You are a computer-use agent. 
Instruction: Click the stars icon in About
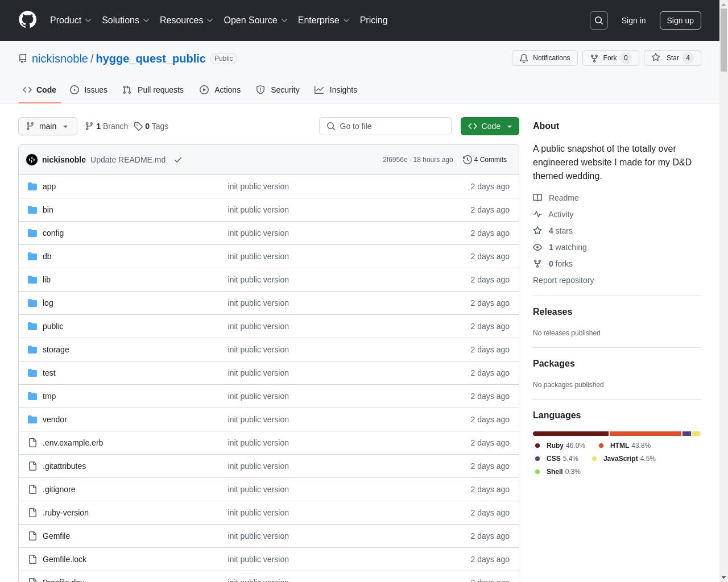pos(537,231)
